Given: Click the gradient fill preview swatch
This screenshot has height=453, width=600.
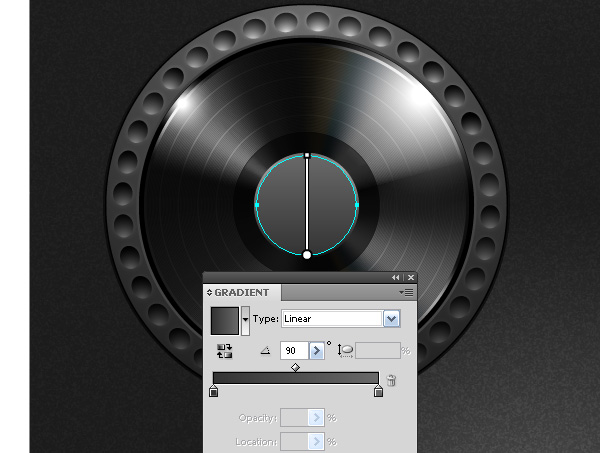Looking at the screenshot, I should click(225, 321).
